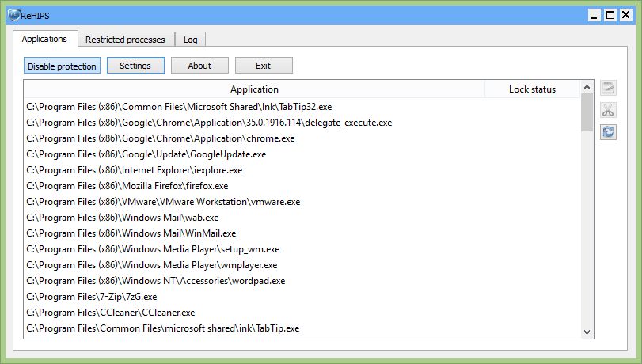Screen dimensions: 642x364
Task: Select the setup_wm.exe row
Action: pyautogui.click(x=302, y=249)
